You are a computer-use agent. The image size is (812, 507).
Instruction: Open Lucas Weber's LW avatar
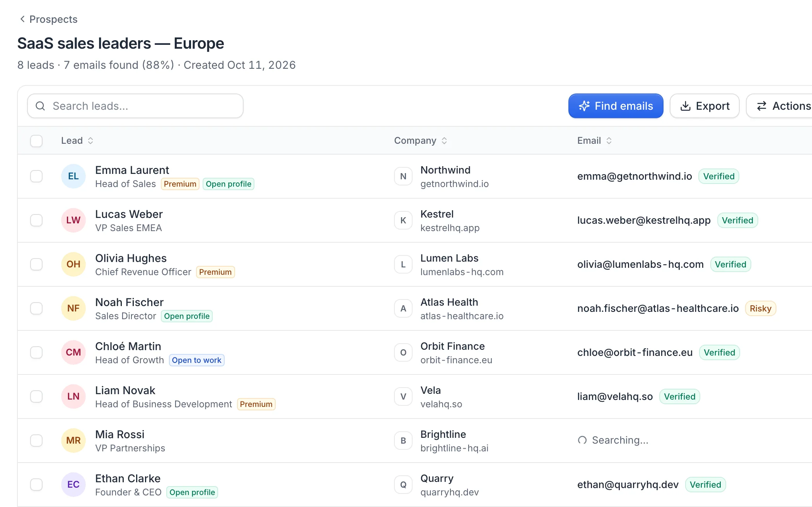click(73, 220)
